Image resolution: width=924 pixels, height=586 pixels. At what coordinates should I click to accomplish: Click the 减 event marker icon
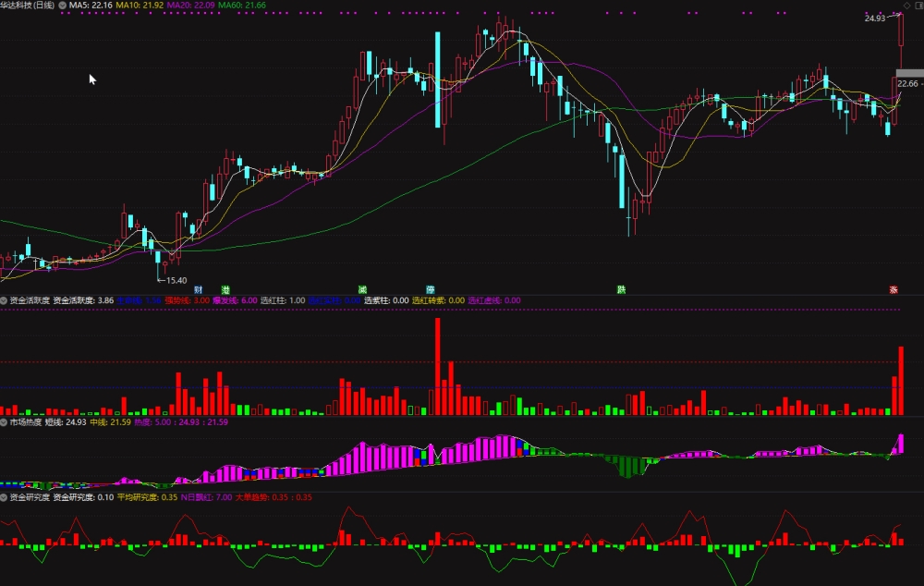click(362, 290)
